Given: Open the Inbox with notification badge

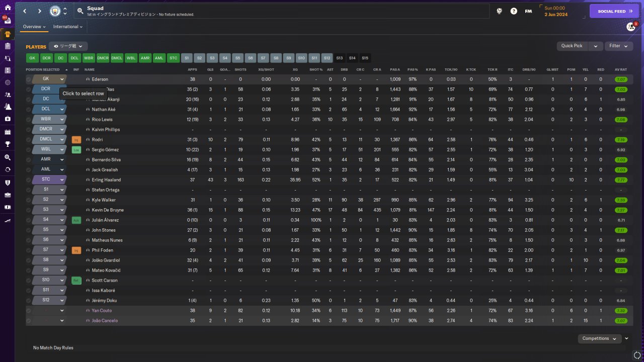Looking at the screenshot, I should (x=7, y=22).
